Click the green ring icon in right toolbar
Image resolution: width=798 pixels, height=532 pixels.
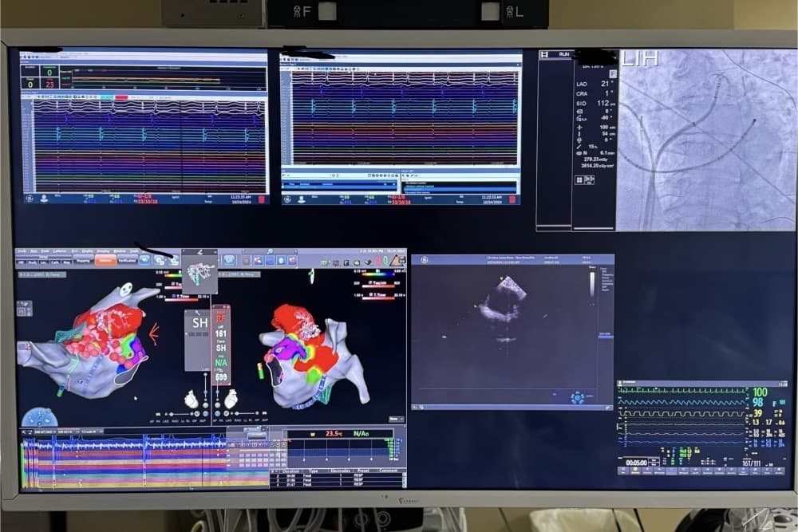(x=385, y=262)
